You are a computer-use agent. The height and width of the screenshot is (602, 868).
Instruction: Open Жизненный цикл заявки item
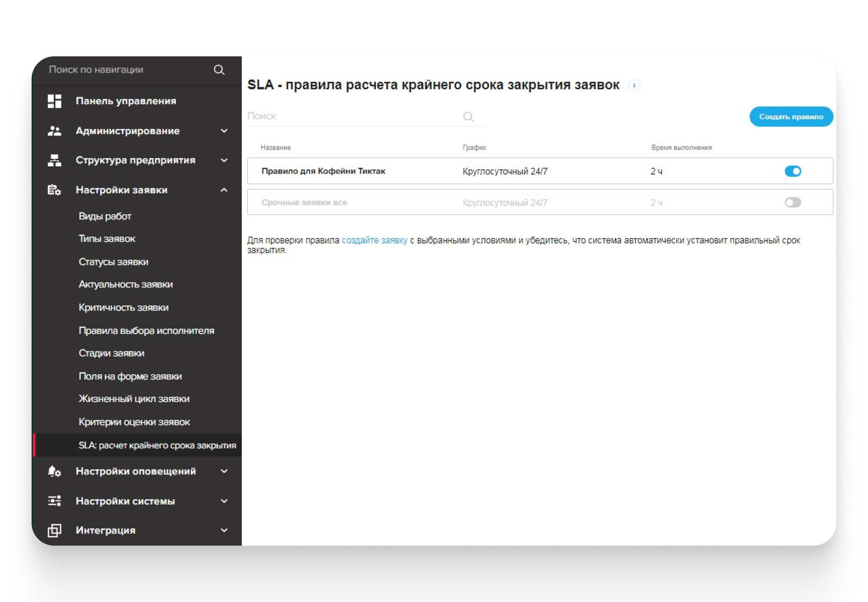(134, 399)
